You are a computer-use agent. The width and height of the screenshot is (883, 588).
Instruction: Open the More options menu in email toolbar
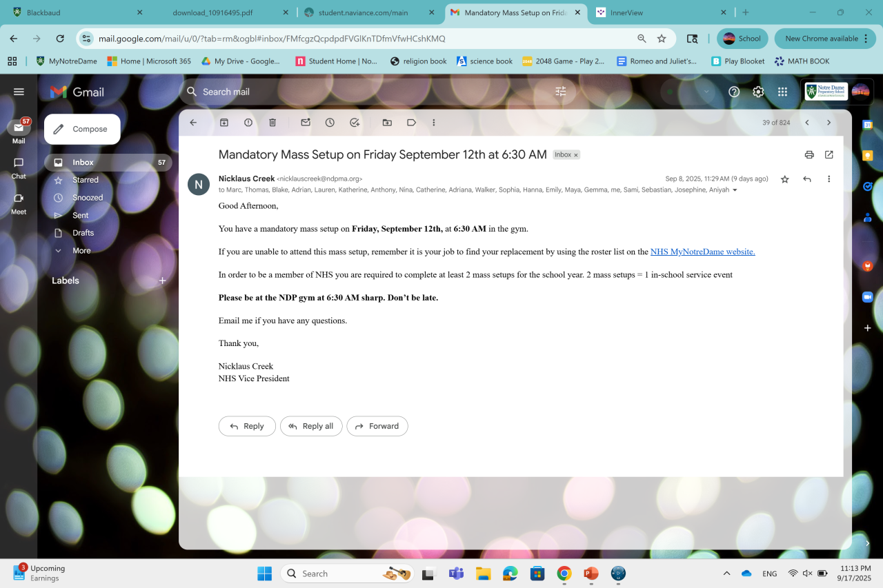click(x=434, y=122)
